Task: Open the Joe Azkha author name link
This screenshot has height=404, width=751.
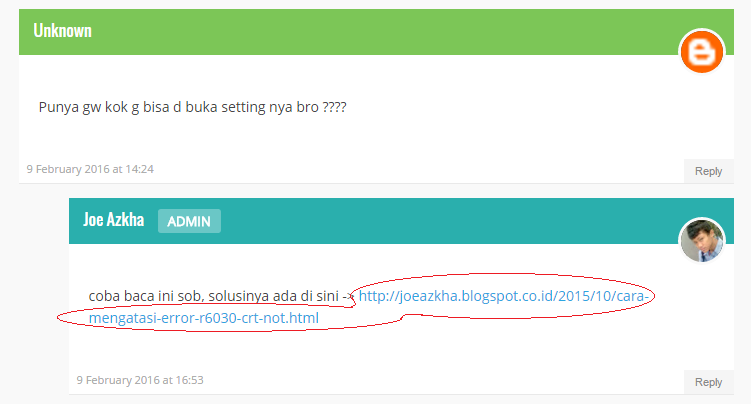Action: pyautogui.click(x=114, y=220)
